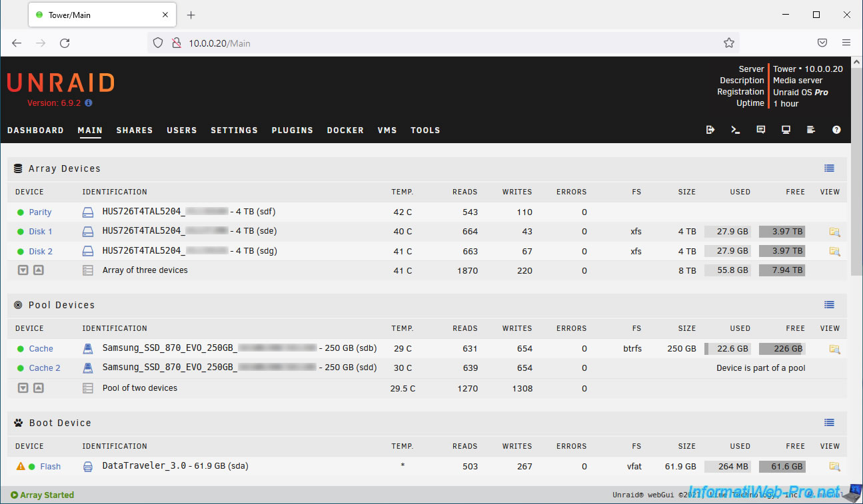Image resolution: width=863 pixels, height=504 pixels.
Task: Click the browser address bar
Action: [440, 43]
